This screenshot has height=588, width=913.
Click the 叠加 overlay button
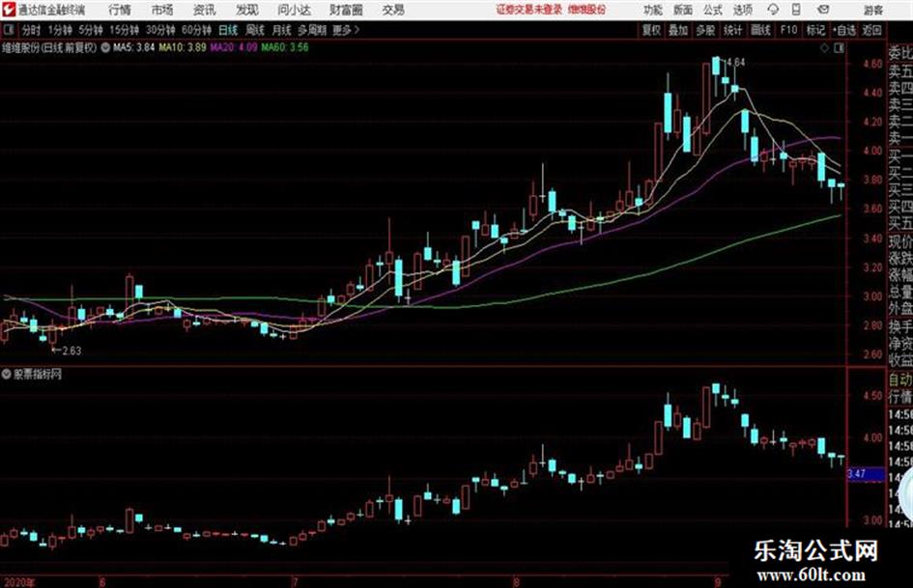tap(678, 30)
